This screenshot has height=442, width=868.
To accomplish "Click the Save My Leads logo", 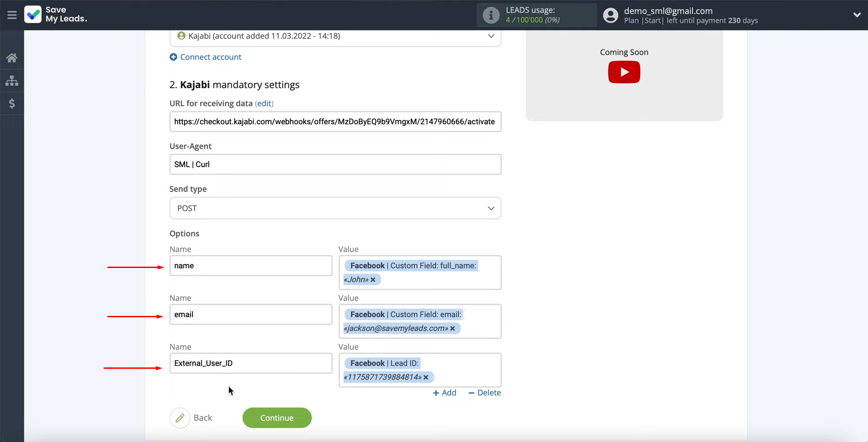I will click(x=56, y=14).
